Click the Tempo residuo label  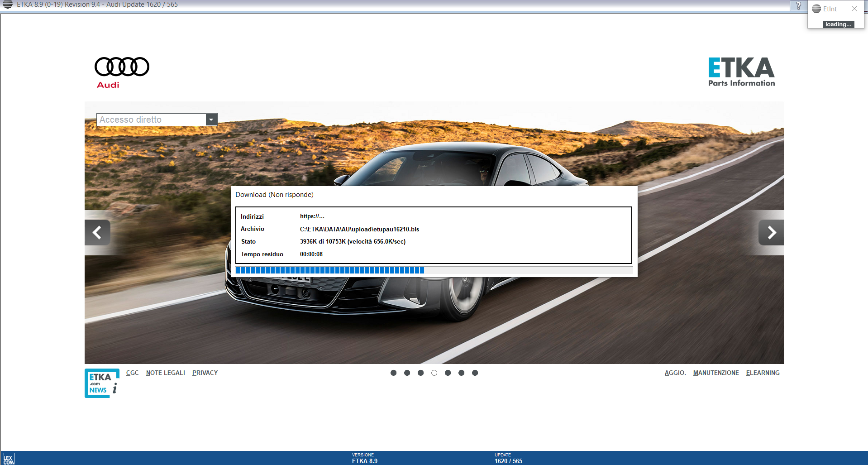pos(262,254)
